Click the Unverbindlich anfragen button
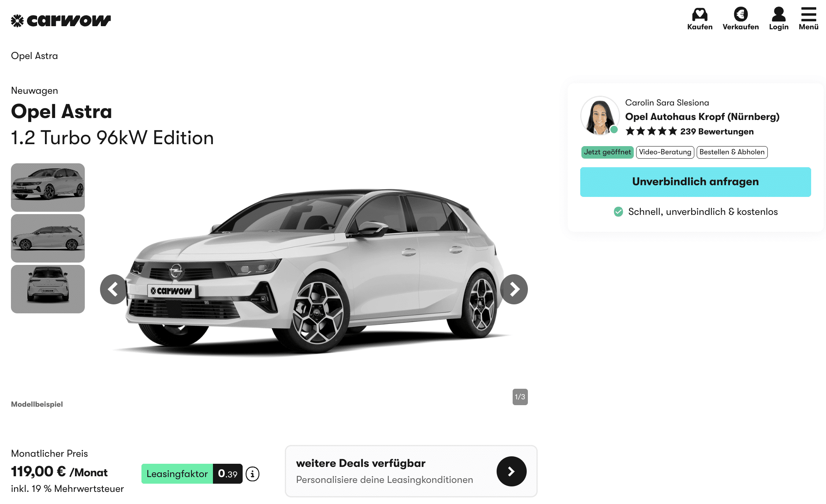Screen dimensions: 826x504 pyautogui.click(x=695, y=182)
